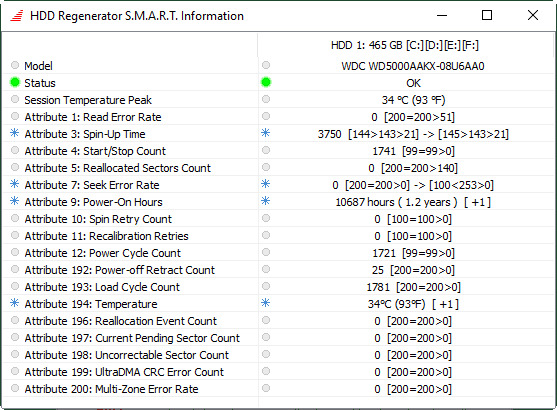Select Attribute 200: Multi-Zone Error Rate row
Image resolution: width=557 pixels, height=410 pixels.
coord(278,389)
